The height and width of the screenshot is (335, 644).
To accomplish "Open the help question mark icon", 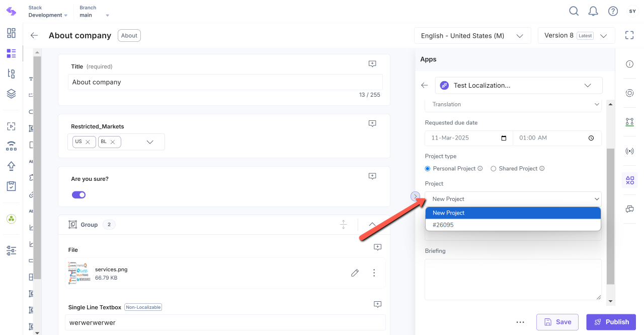I will point(613,11).
